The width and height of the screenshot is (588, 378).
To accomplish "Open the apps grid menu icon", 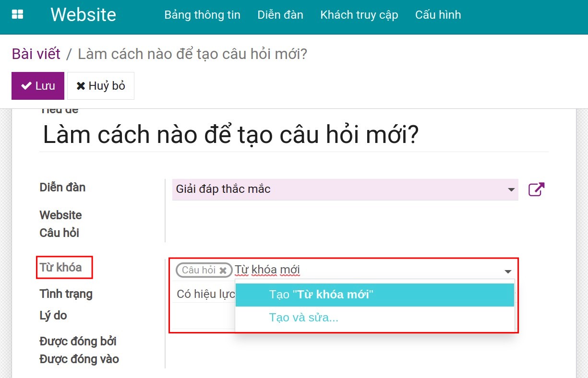I will 17,14.
